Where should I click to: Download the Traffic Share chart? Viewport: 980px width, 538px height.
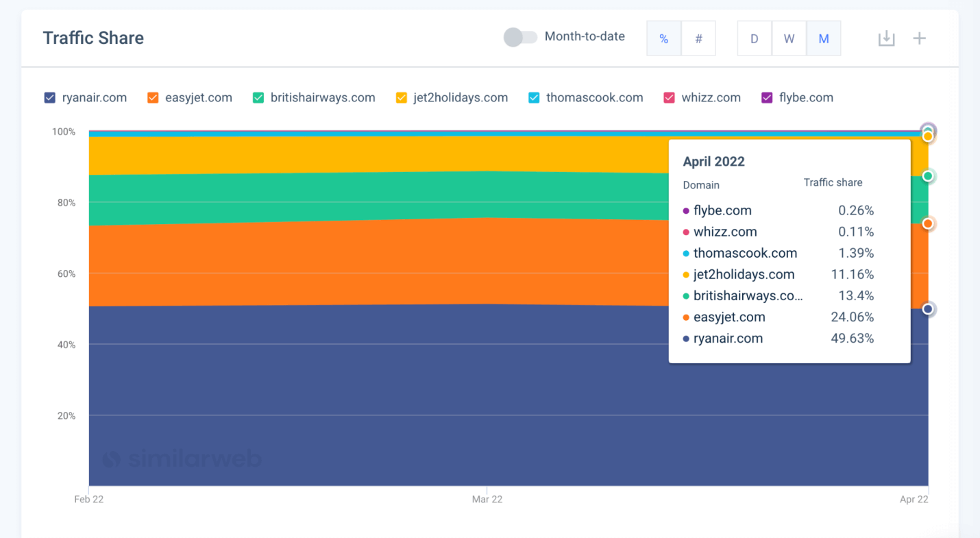point(886,38)
